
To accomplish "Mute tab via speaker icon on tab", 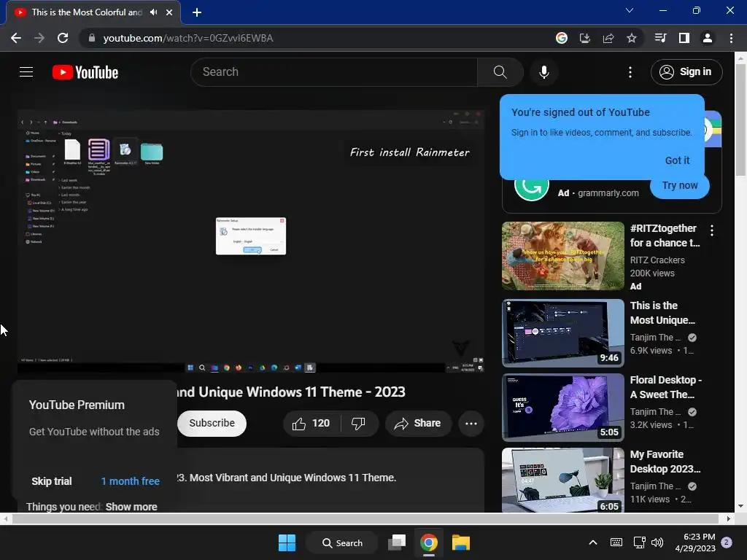I will click(153, 12).
